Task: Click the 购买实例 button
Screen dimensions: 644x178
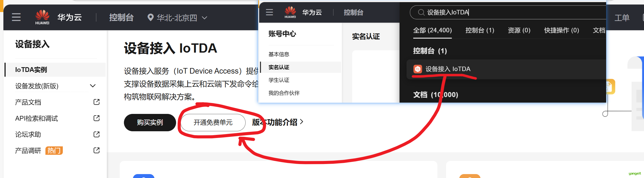Action: [150, 123]
